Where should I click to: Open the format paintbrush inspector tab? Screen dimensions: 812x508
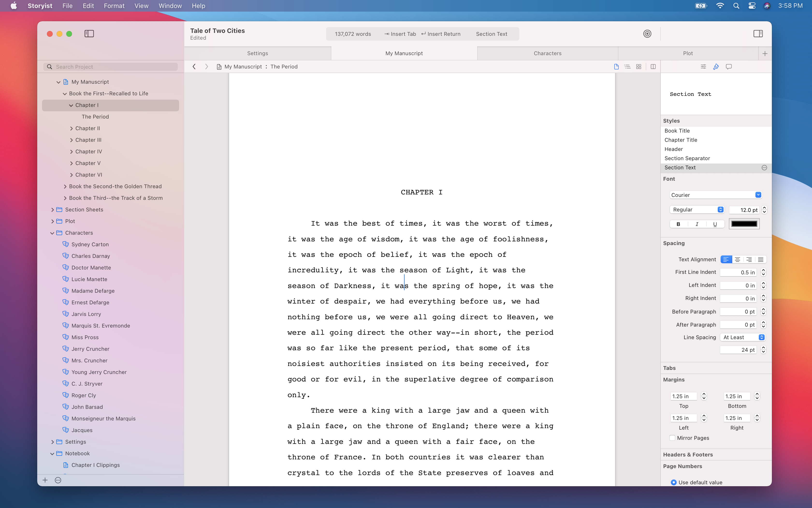[x=716, y=67]
